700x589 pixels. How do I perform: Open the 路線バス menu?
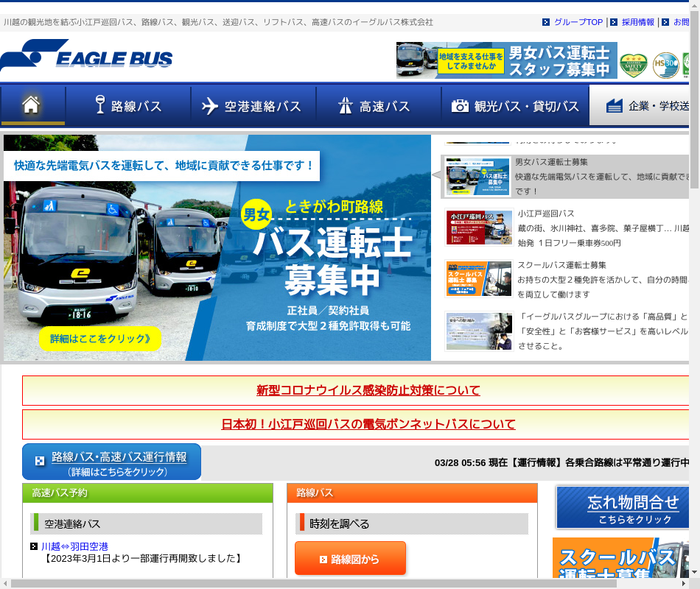[128, 106]
